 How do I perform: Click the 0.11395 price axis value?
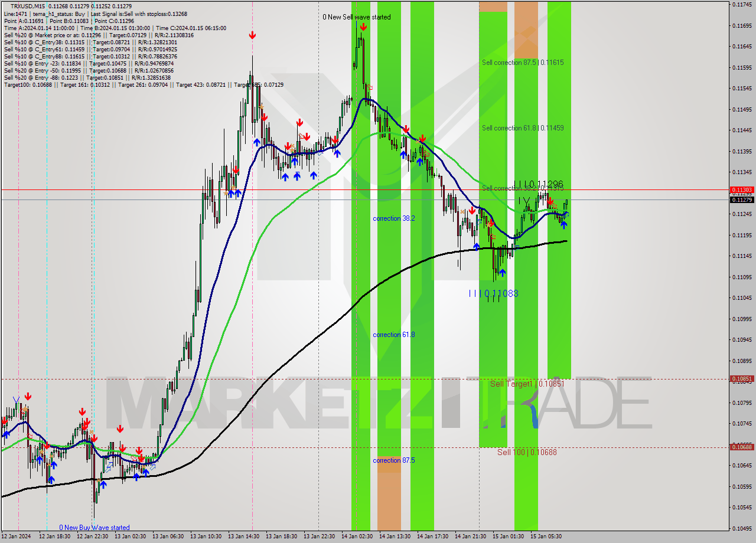pos(742,151)
